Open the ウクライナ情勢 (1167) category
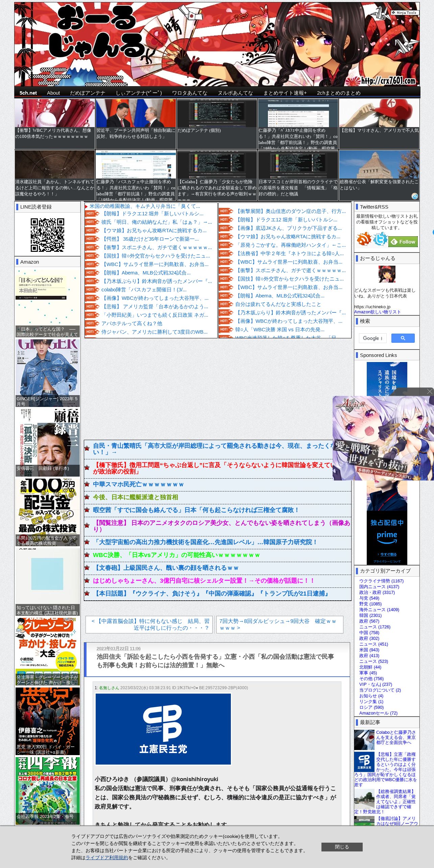 tap(381, 581)
